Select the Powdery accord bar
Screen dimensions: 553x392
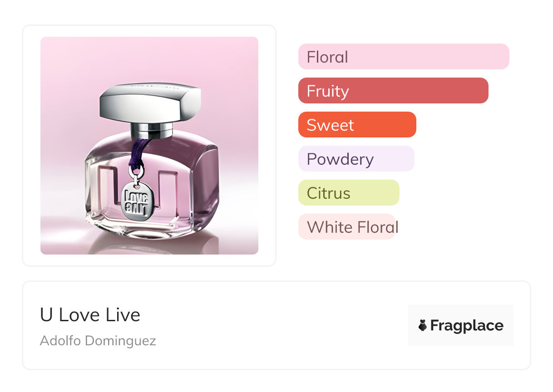(x=356, y=159)
